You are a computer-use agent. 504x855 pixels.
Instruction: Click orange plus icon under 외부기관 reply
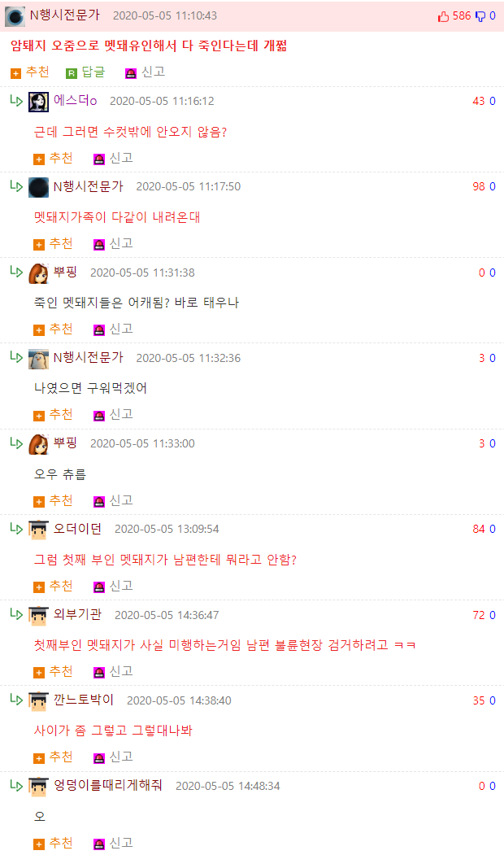(39, 672)
